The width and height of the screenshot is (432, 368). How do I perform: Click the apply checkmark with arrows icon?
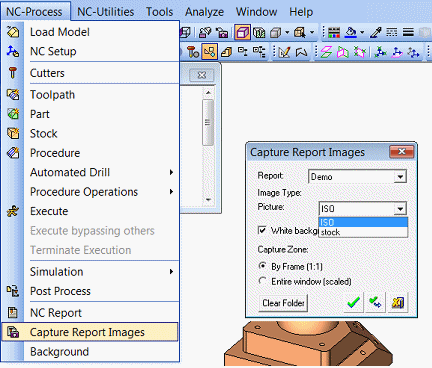(375, 303)
